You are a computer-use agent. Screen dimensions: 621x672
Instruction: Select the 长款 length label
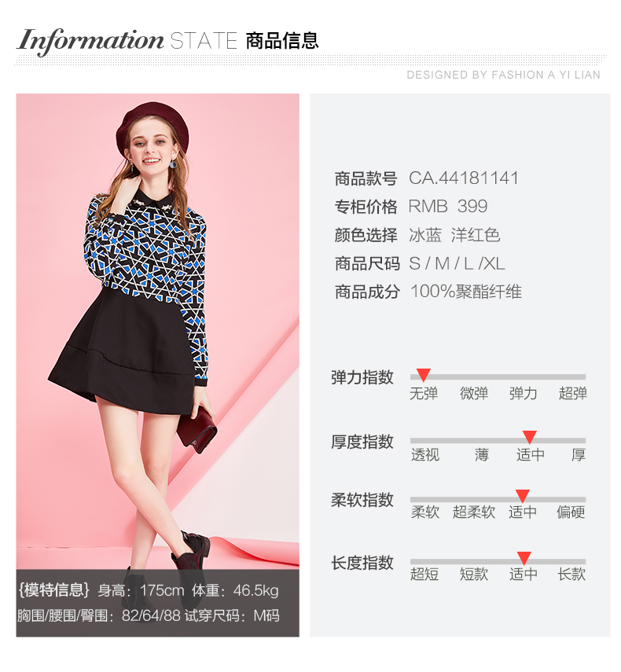tap(571, 574)
